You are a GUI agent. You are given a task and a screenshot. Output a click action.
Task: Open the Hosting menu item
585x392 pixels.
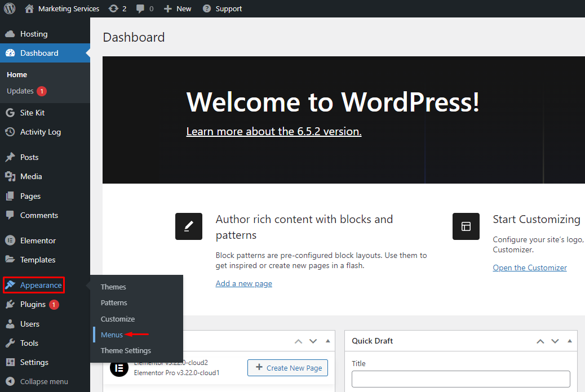pyautogui.click(x=34, y=34)
